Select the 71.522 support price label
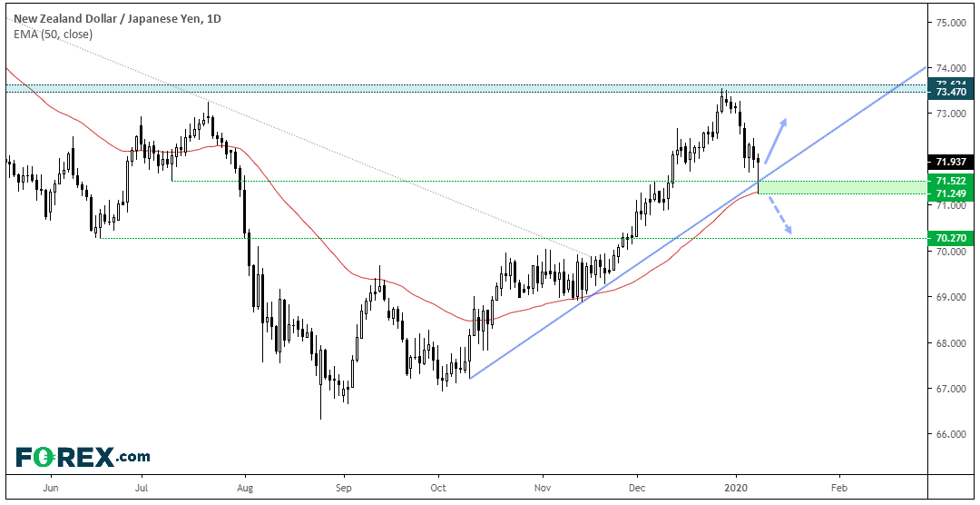980x505 pixels. click(x=951, y=181)
